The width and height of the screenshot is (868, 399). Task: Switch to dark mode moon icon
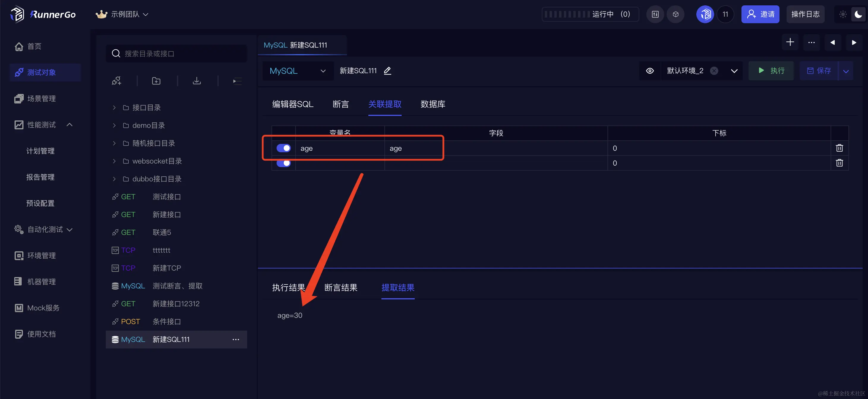858,15
